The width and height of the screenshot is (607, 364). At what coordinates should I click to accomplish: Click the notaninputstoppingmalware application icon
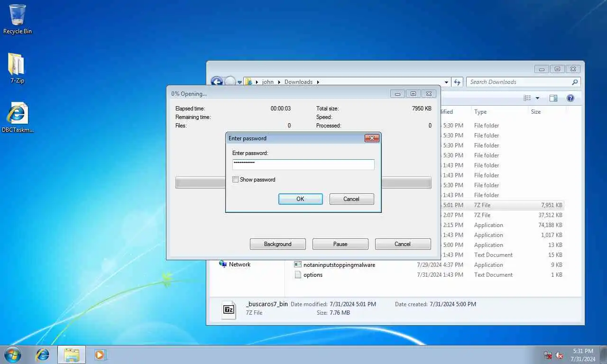[x=298, y=264]
